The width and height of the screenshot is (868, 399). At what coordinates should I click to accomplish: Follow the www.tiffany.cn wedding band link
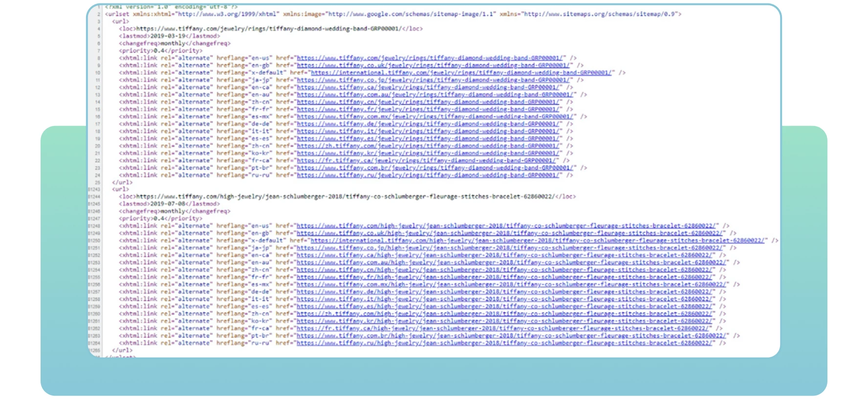(428, 102)
